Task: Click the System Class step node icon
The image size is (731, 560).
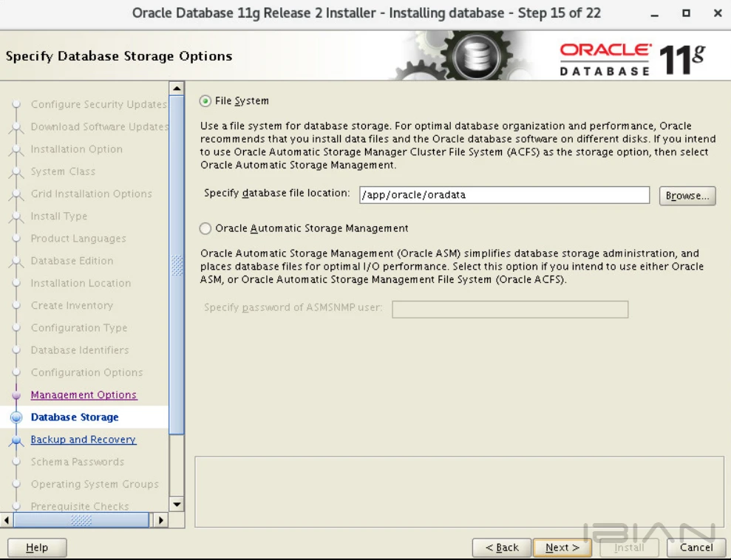Action: tap(16, 171)
